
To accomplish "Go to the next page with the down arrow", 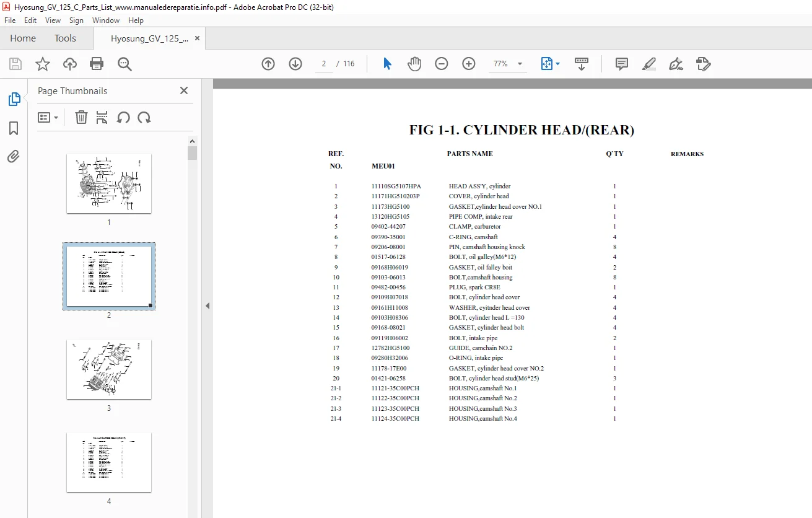I will [295, 64].
